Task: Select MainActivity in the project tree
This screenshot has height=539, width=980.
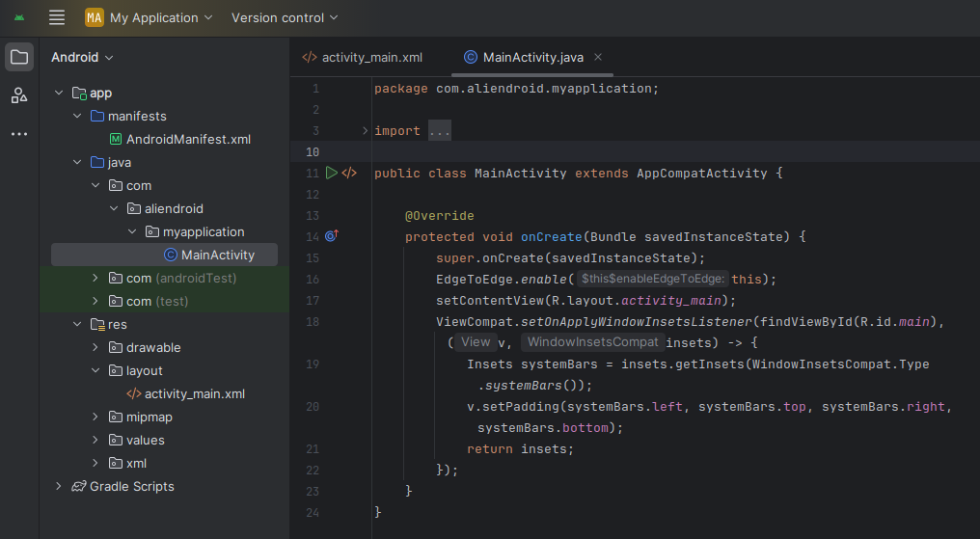Action: pyautogui.click(x=164, y=255)
